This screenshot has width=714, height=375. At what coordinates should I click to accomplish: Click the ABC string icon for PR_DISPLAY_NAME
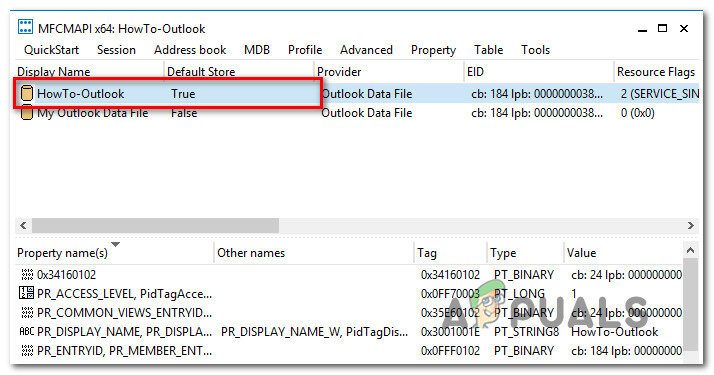click(x=26, y=331)
